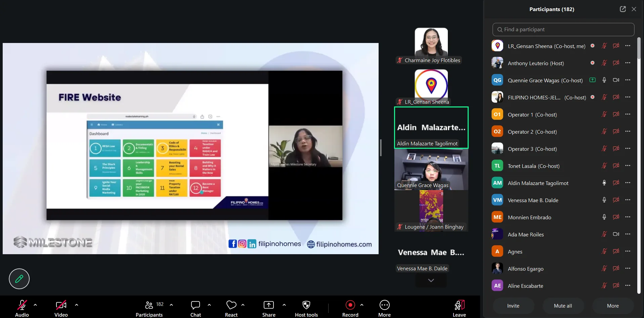Click camera-off icon for Venessa Mae B. Dalde
644x318 pixels.
[616, 200]
